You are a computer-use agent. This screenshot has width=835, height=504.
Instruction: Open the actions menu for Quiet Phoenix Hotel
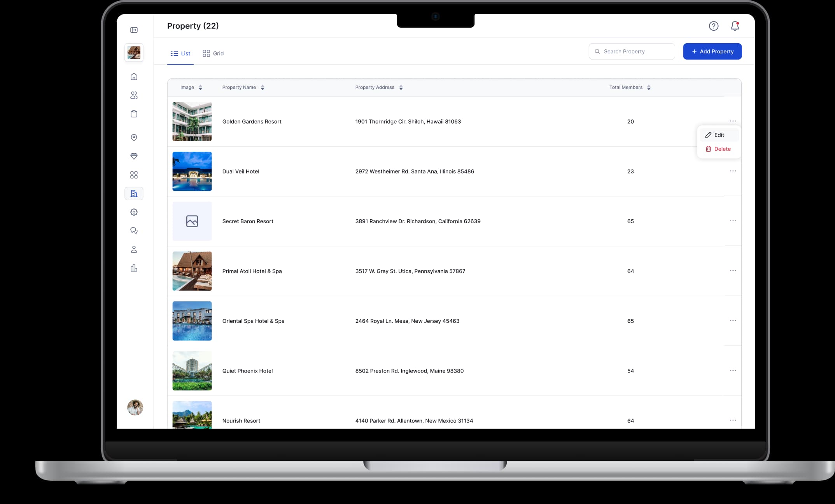[x=733, y=370]
